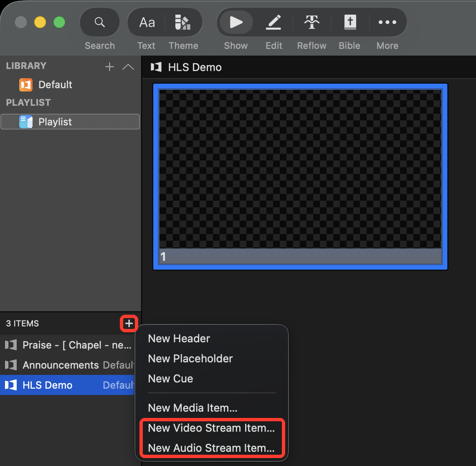Open the Text formatting panel

click(147, 22)
